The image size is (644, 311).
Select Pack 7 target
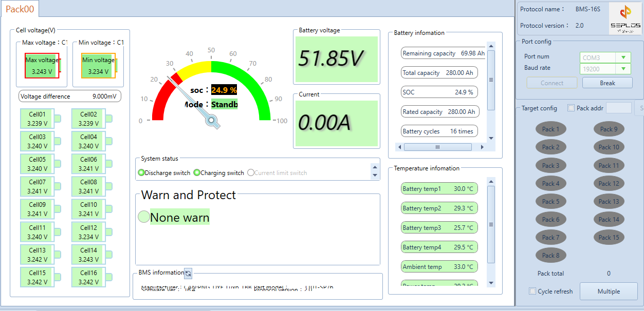pos(551,237)
